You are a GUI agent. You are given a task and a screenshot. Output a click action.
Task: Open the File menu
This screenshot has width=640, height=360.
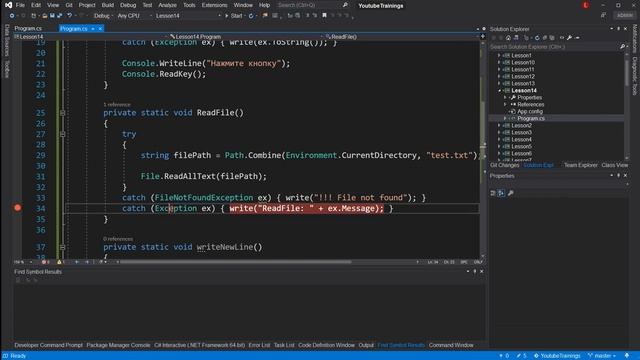pyautogui.click(x=20, y=5)
